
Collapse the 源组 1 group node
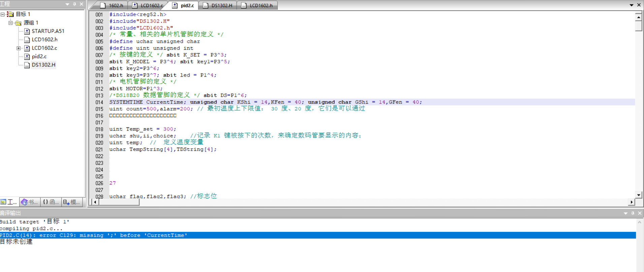coord(11,23)
